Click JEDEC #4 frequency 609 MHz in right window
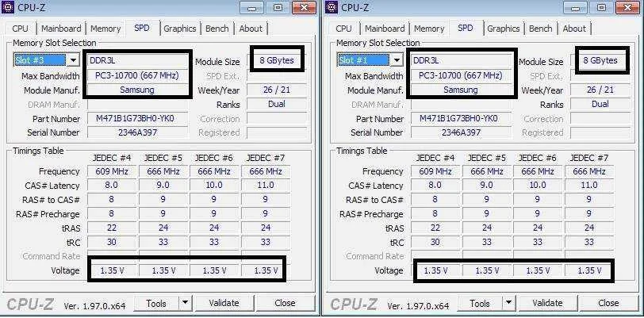The height and width of the screenshot is (318, 644). [x=435, y=171]
